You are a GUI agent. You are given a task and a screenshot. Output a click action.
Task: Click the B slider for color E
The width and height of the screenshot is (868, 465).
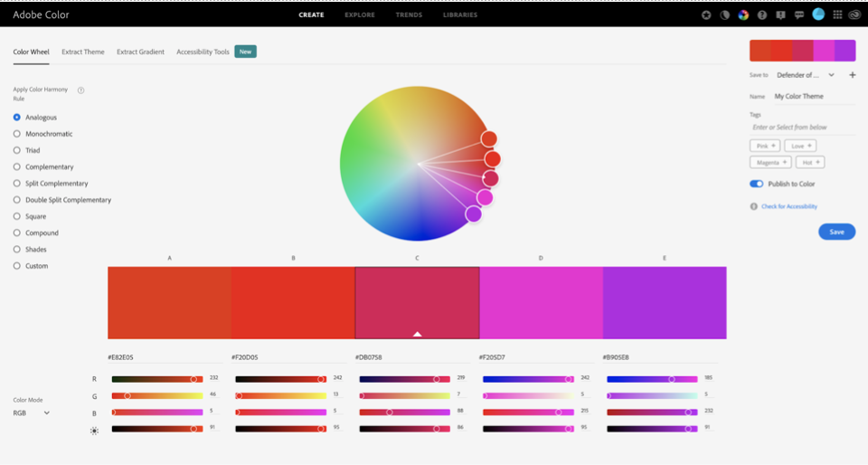click(x=652, y=413)
